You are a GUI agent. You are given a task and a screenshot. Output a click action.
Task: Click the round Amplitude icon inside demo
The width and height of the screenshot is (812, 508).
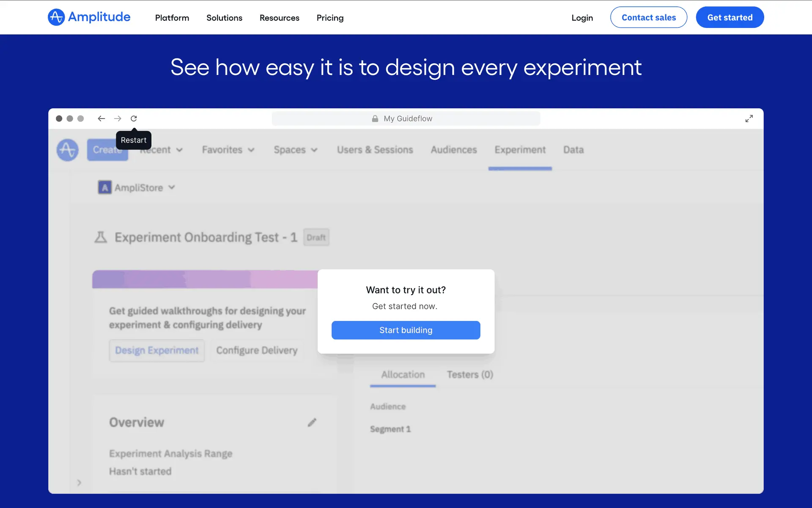tap(68, 150)
